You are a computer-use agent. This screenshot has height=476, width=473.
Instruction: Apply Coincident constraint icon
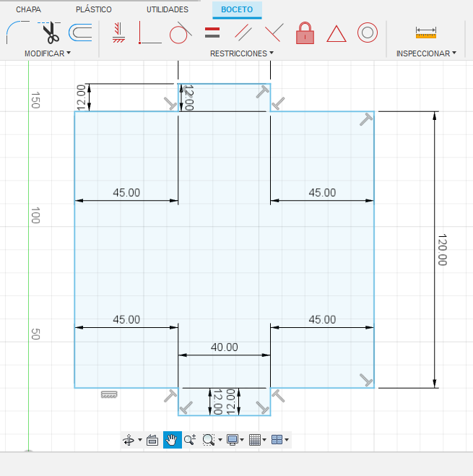(x=149, y=33)
